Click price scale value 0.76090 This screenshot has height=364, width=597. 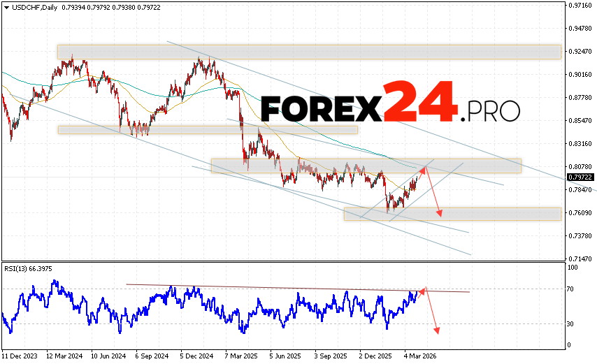click(580, 212)
